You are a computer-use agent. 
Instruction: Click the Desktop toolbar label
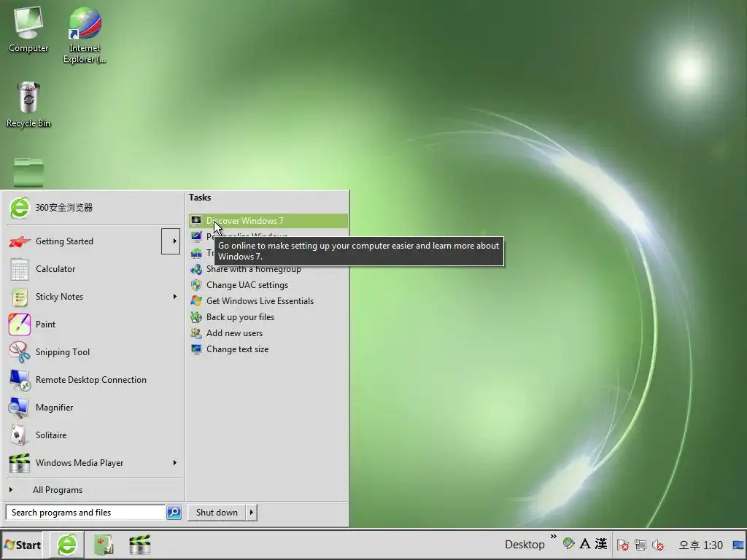point(525,545)
